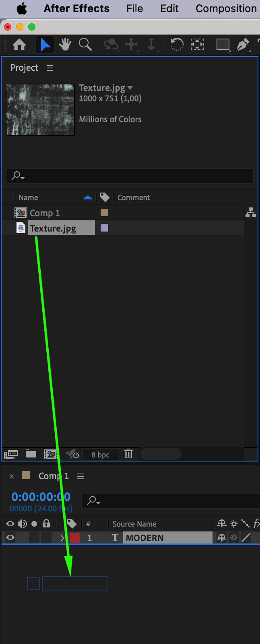Click the 8 bpc color depth button
260x644 pixels.
(x=101, y=455)
